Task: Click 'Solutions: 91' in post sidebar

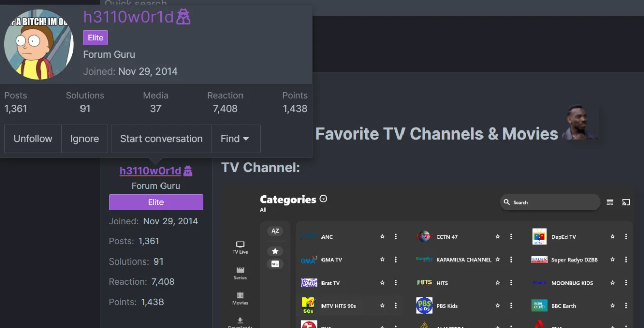Action: pos(136,261)
